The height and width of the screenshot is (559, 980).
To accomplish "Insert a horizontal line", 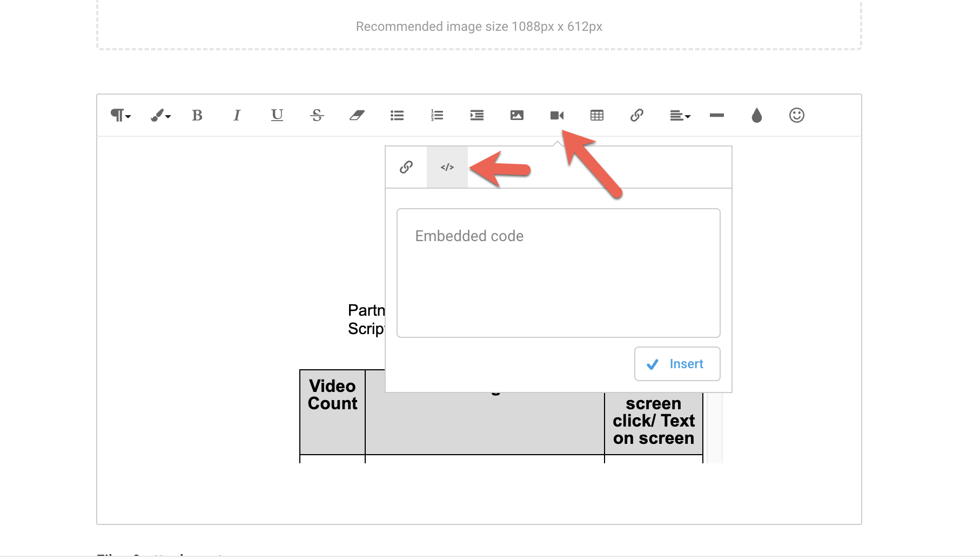I will pyautogui.click(x=717, y=115).
